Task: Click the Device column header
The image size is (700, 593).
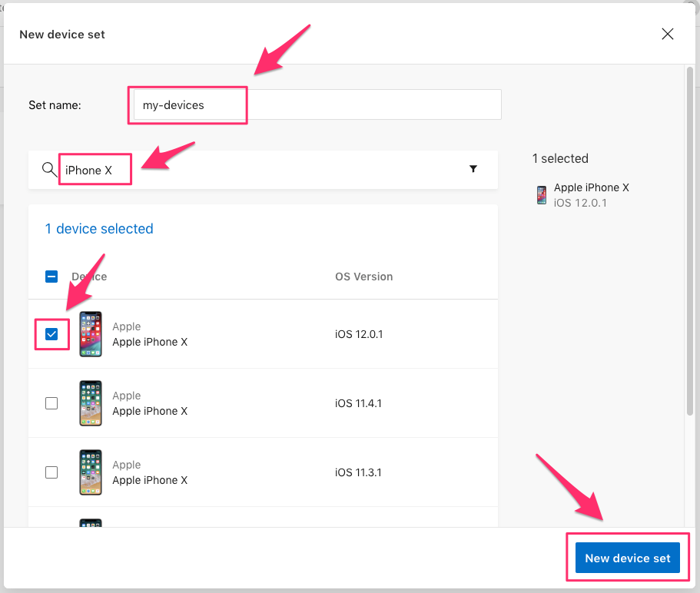Action: coord(89,277)
